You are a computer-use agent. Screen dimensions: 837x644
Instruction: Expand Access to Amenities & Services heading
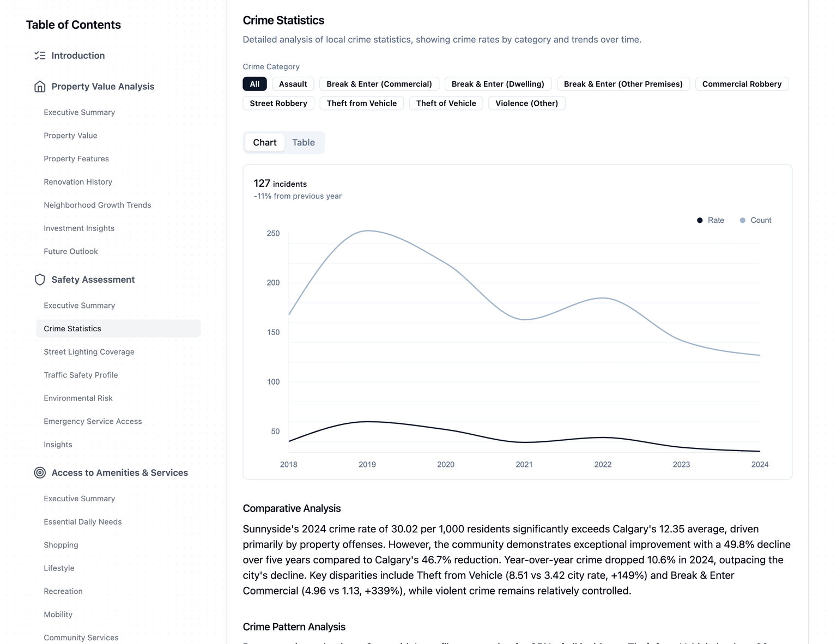point(120,473)
